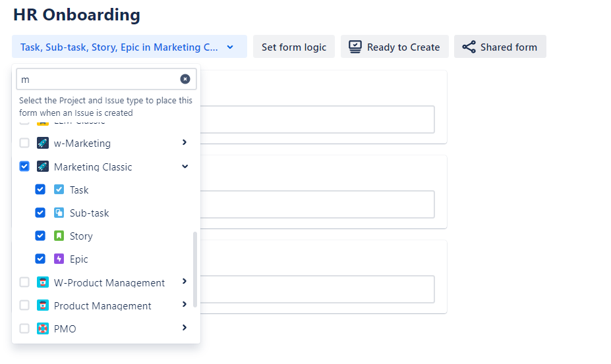Click the Ready to Create button
The width and height of the screenshot is (611, 364).
pos(395,47)
